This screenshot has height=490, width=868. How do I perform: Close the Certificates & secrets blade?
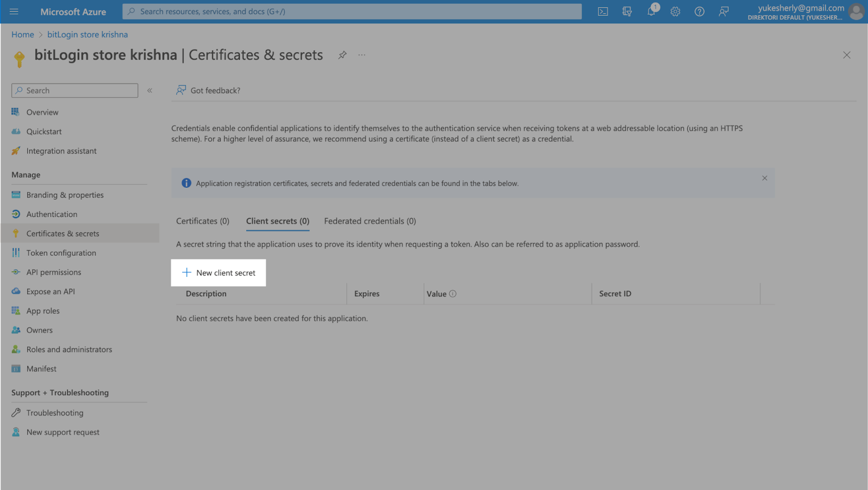[x=846, y=55]
